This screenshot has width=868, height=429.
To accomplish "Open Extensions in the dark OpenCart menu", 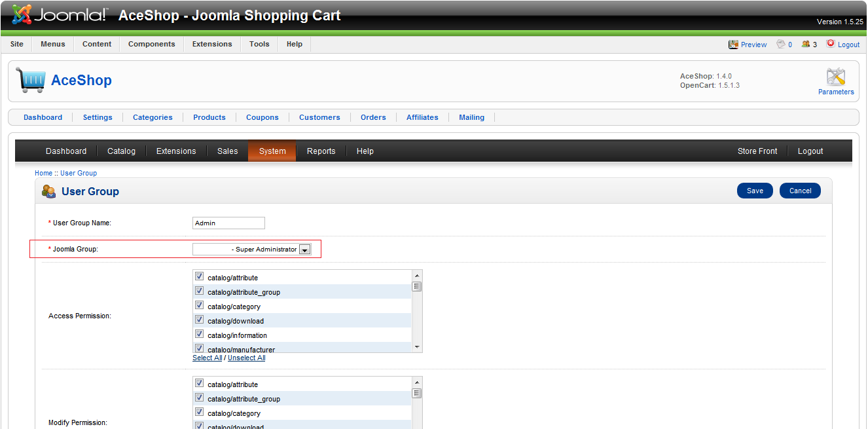I will [x=176, y=151].
